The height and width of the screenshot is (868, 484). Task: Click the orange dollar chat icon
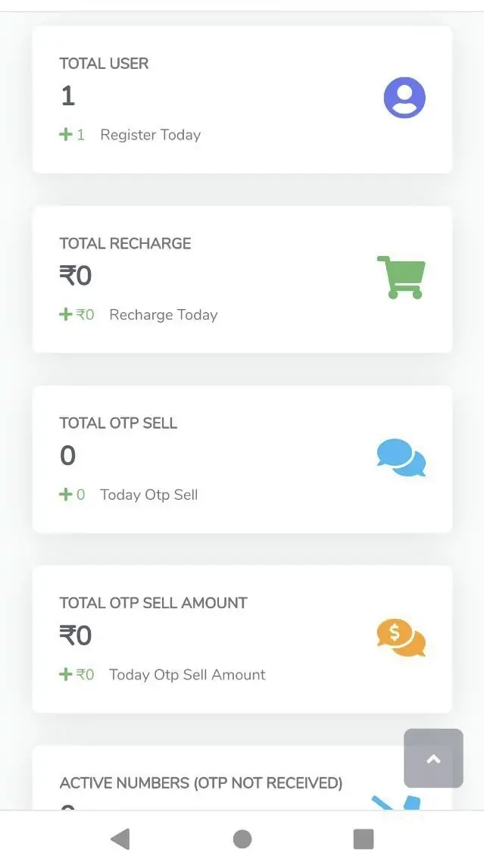tap(401, 638)
